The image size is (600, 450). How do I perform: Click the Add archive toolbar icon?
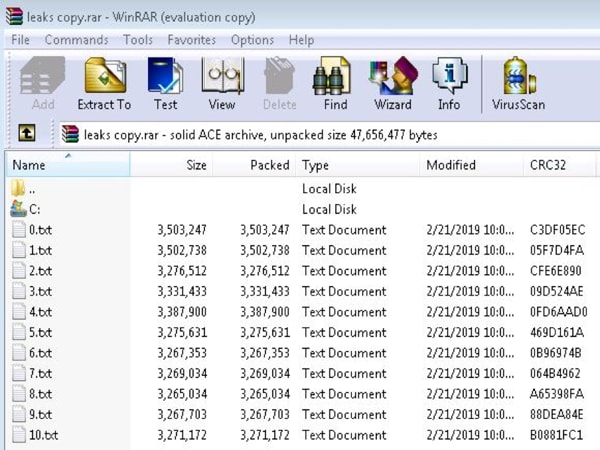42,75
